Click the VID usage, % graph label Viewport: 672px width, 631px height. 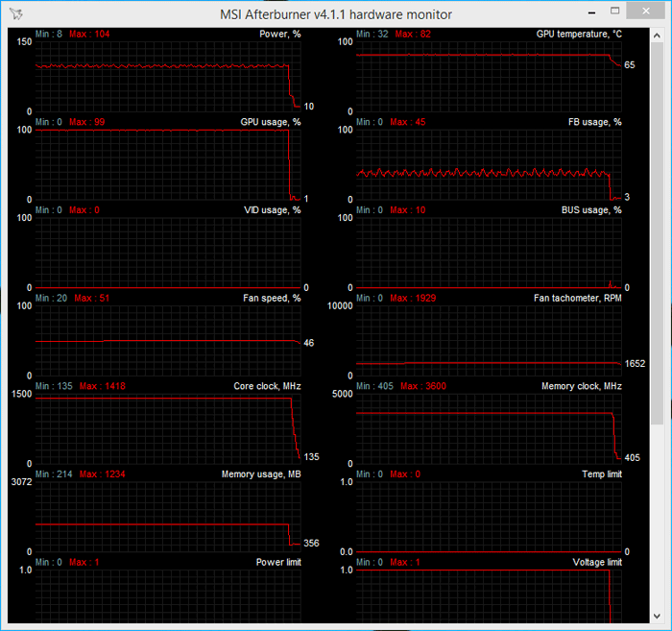272,210
